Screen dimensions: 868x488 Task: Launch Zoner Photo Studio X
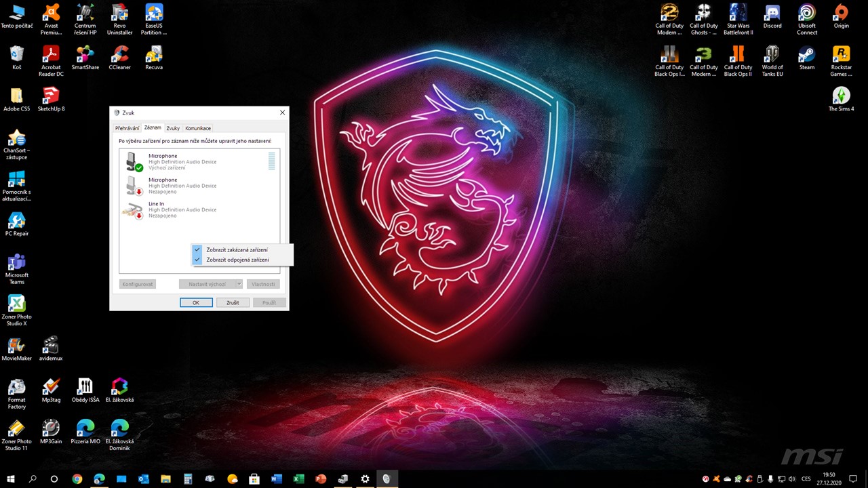pyautogui.click(x=17, y=310)
